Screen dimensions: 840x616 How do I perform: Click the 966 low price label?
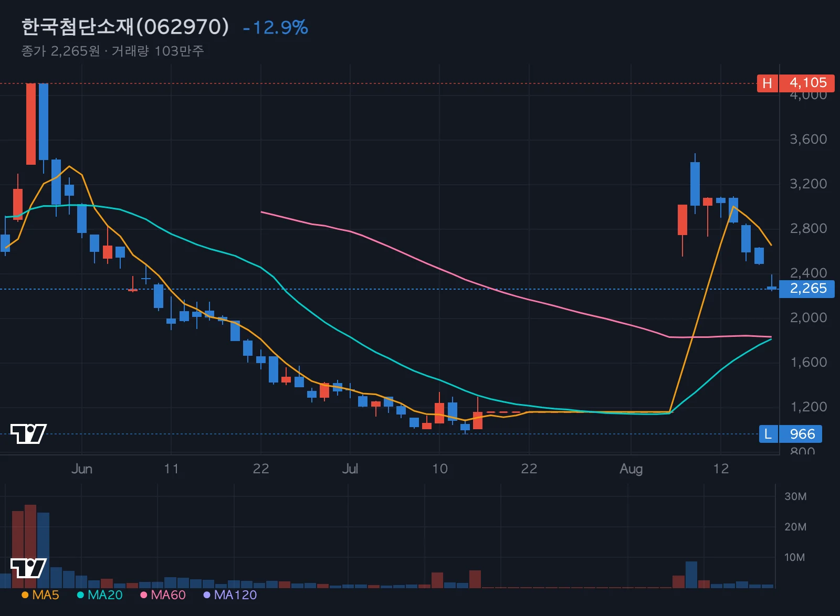801,434
